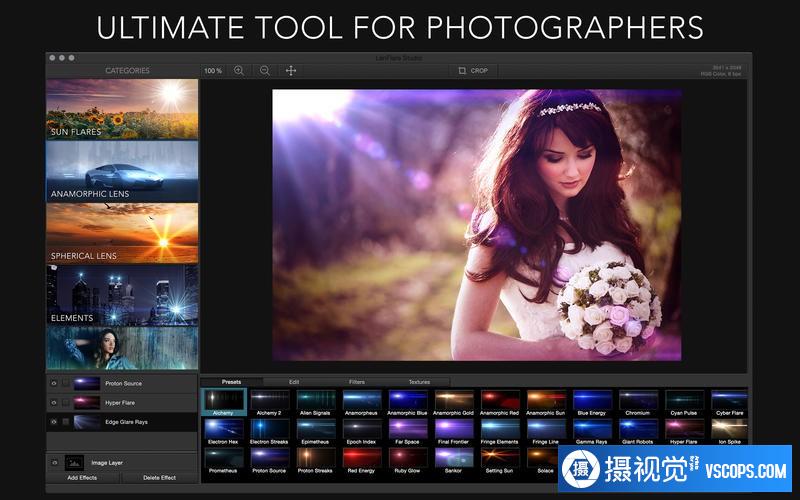Choose the Anamorpheus preset

pyautogui.click(x=361, y=402)
